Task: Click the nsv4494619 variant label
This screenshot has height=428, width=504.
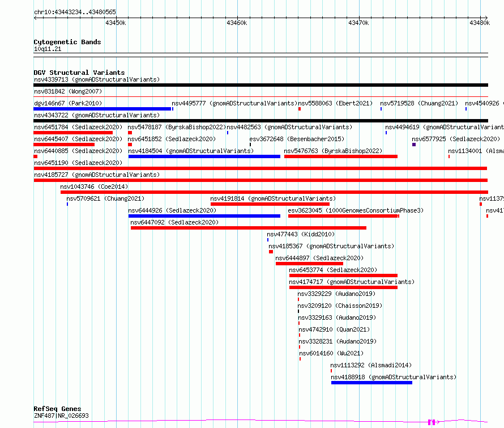Action: 445,127
